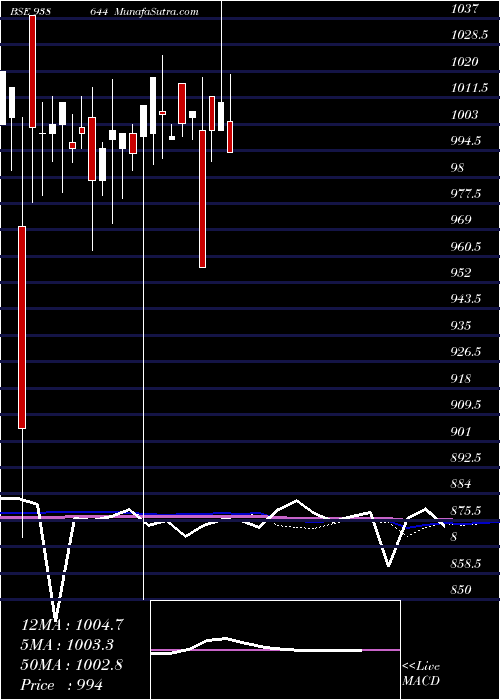
Task: Click the Price : 994 readout
Action: (62, 685)
